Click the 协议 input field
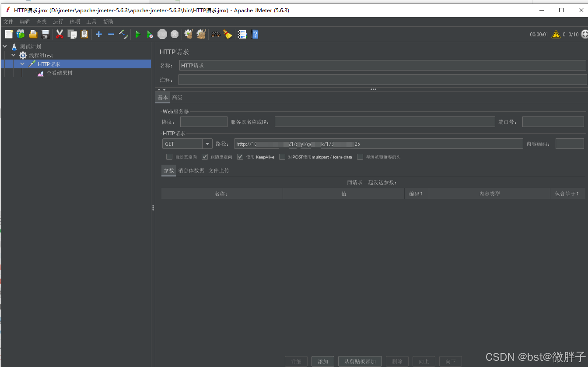 click(204, 122)
